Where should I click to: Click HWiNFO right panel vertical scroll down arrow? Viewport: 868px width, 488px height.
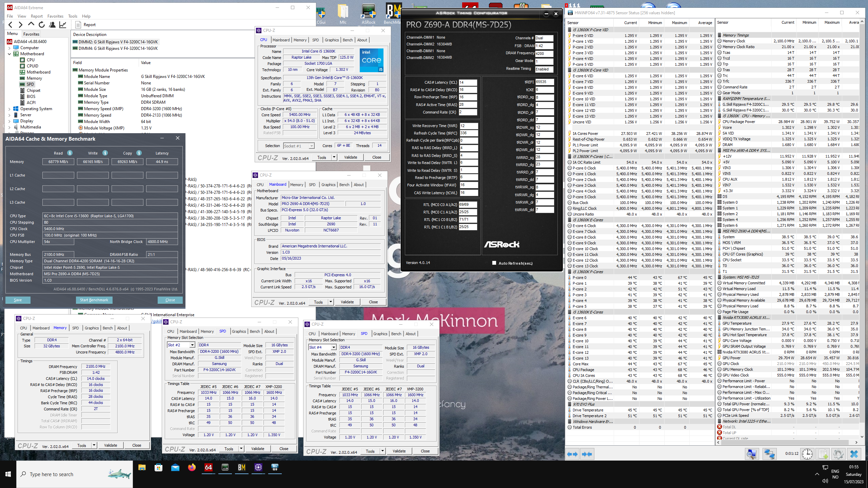[862, 437]
